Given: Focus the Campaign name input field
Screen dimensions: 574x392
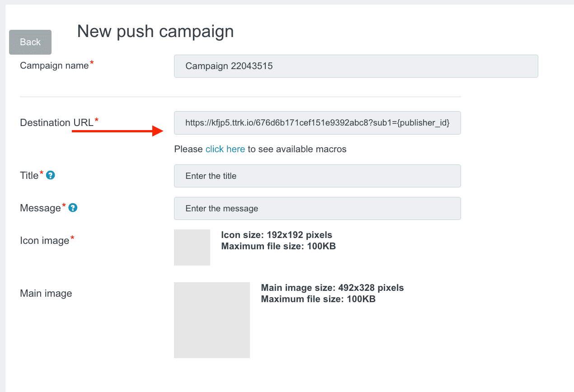Looking at the screenshot, I should (x=356, y=66).
